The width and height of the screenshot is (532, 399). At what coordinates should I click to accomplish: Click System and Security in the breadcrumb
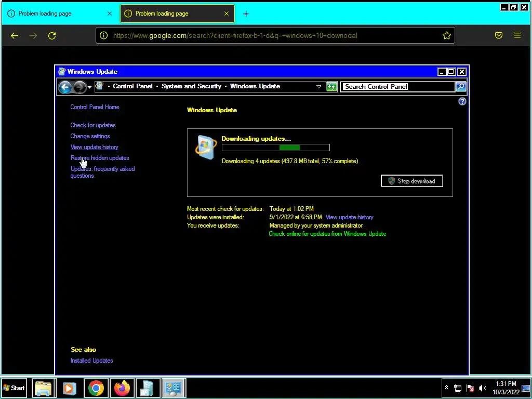(x=191, y=86)
